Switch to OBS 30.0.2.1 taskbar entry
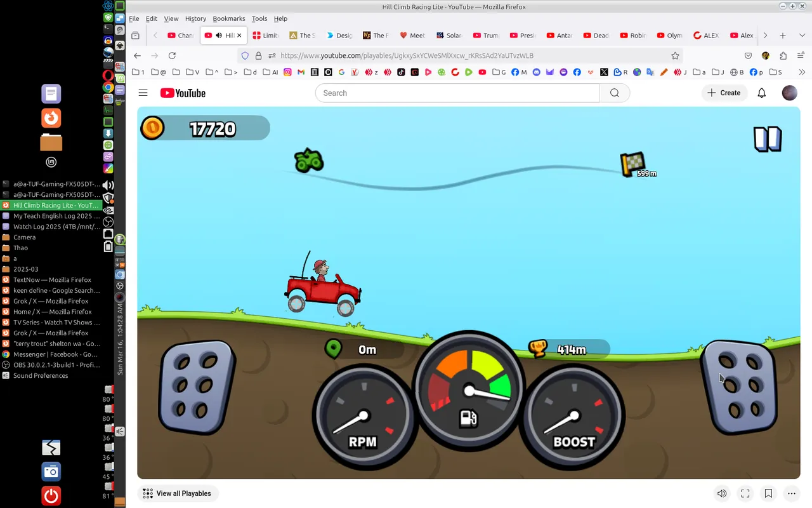Screen dimensions: 812x508 (51, 365)
